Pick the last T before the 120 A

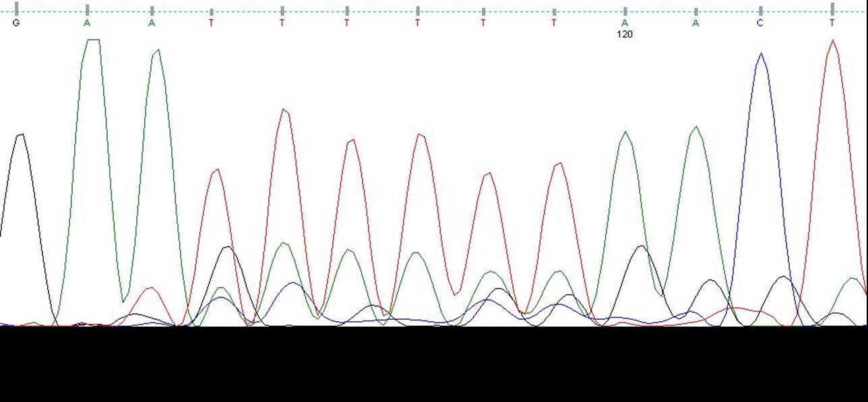554,23
